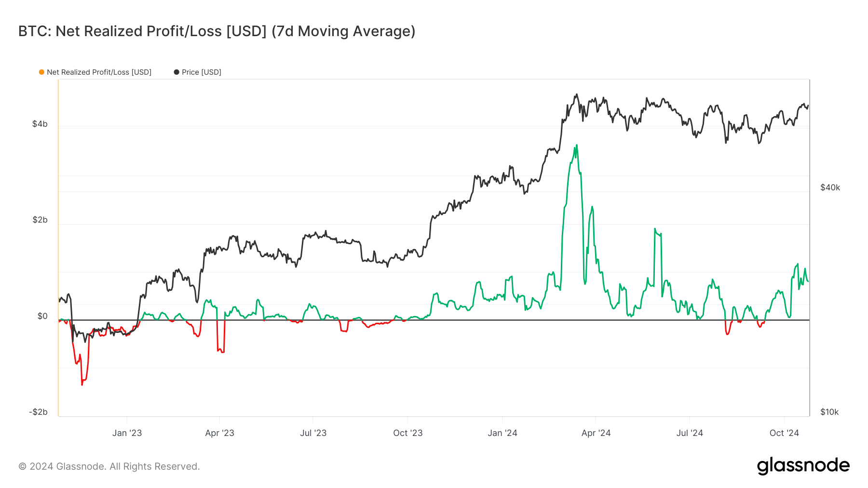Click the $10k right axis label
The width and height of the screenshot is (868, 488).
(829, 412)
